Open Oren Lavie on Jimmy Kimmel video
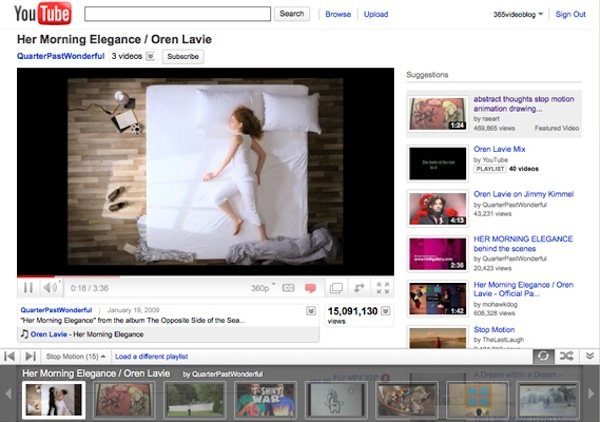 [x=523, y=194]
